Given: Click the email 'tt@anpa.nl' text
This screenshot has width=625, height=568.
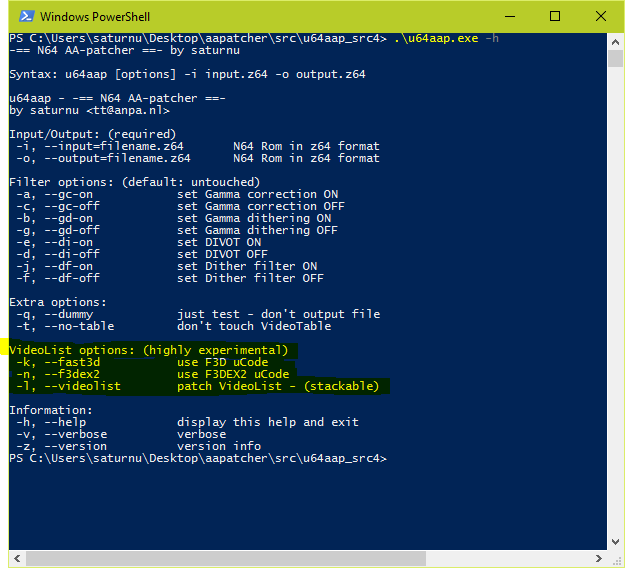Looking at the screenshot, I should point(128,110).
